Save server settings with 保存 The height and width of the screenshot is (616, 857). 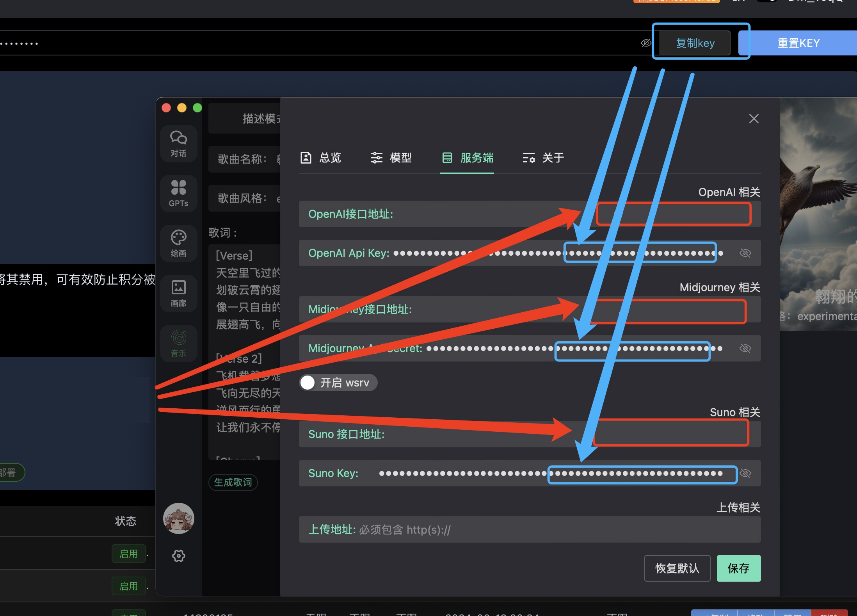click(x=738, y=568)
